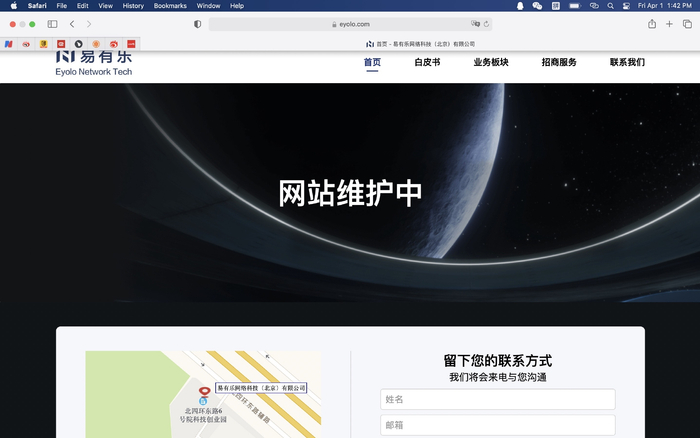Select the tab titled 首页 - 易有乐网络科技
700x438 pixels.
pos(420,44)
